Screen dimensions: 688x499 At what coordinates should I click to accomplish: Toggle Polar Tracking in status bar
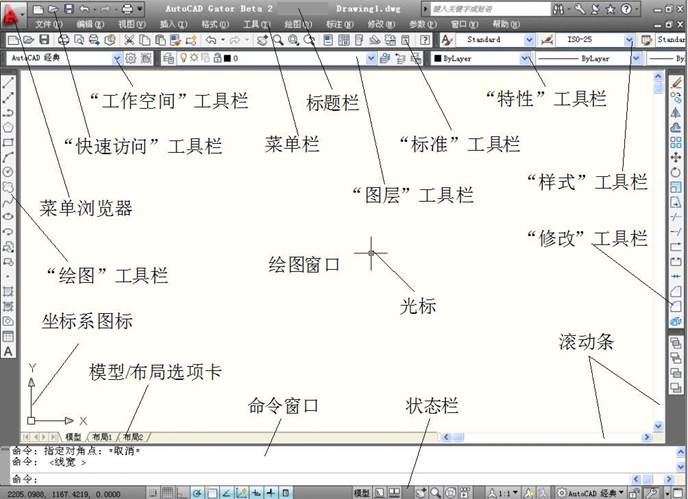[197, 493]
